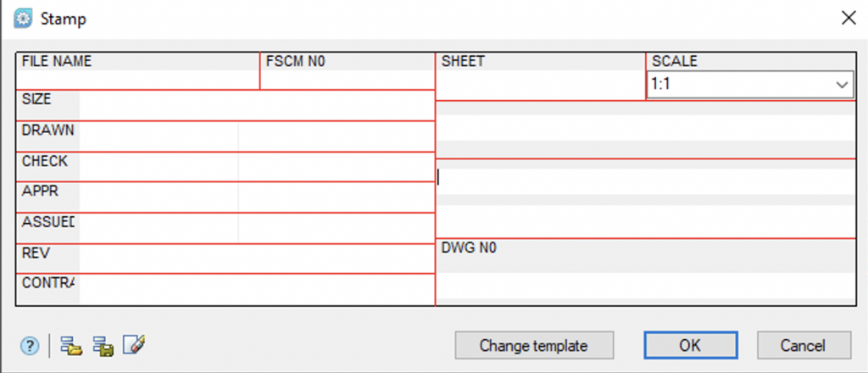The height and width of the screenshot is (373, 868).
Task: Expand the SCALE dropdown arrow
Action: (x=842, y=85)
